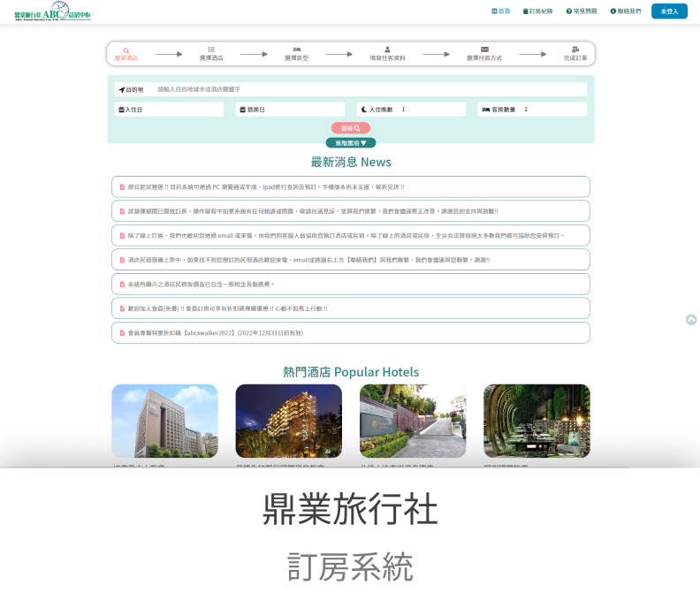
Task: Open second news item about trial booking
Action: pos(351,211)
